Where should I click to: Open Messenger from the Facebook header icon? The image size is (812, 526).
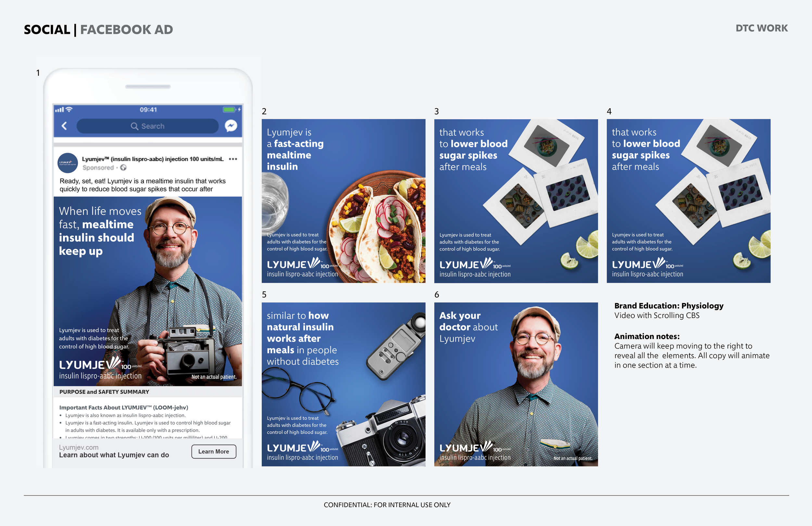pyautogui.click(x=231, y=126)
